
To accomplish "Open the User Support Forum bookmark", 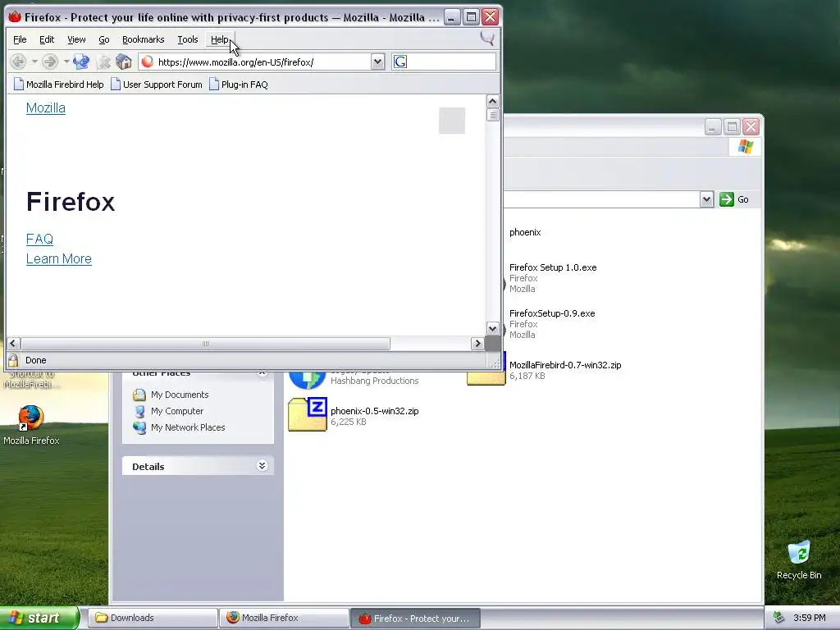I will point(157,84).
